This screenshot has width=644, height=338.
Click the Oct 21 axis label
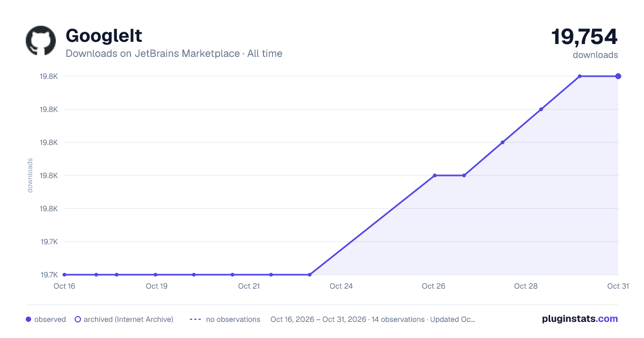tap(249, 286)
